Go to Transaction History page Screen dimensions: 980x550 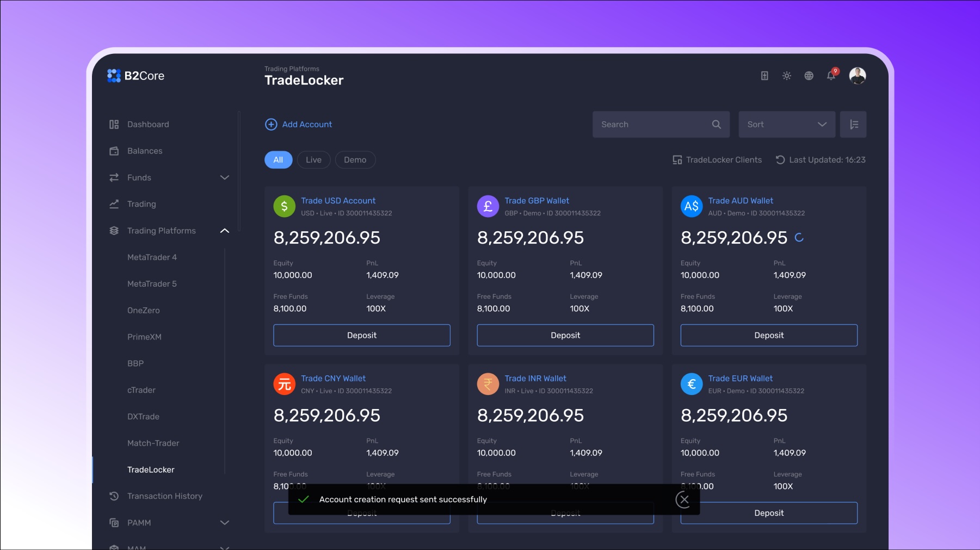point(164,496)
